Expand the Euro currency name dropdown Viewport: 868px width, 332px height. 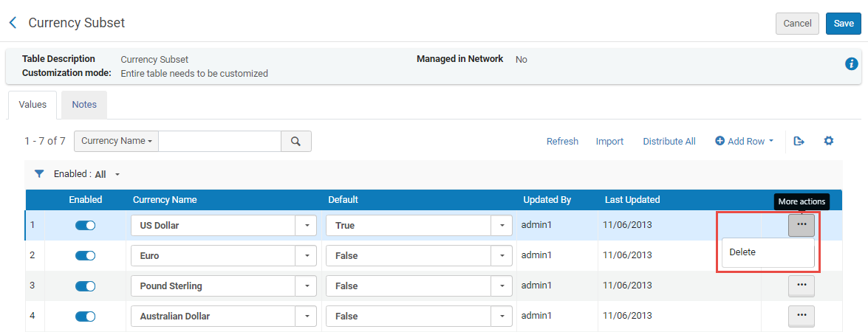[x=306, y=256]
